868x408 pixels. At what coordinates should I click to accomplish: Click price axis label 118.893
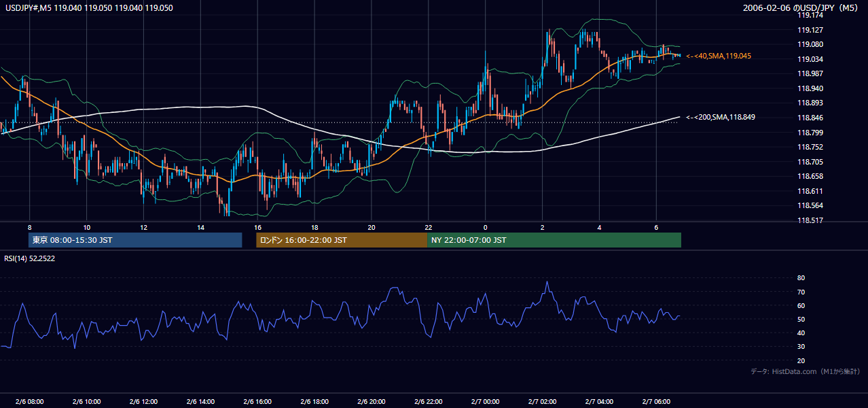point(810,103)
